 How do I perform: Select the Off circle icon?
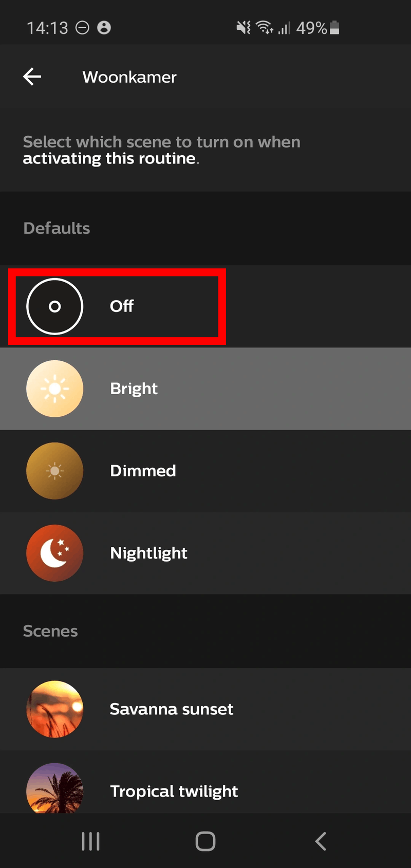pos(54,306)
